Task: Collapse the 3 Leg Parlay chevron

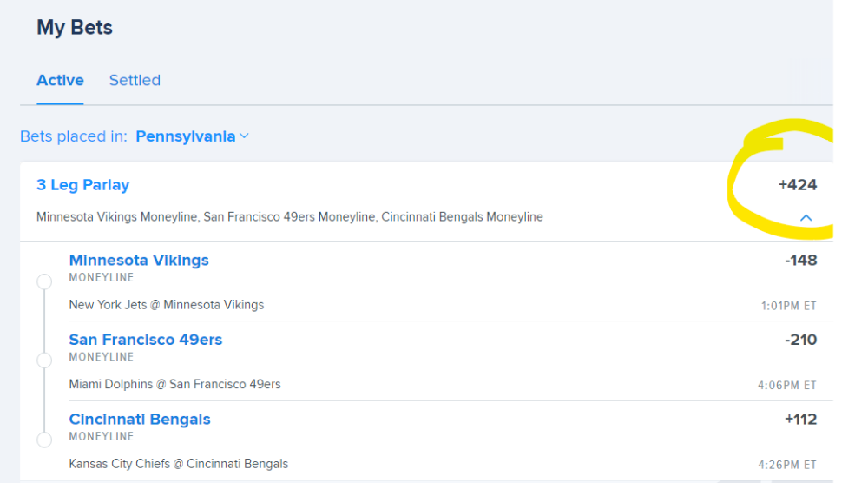Action: 806,218
